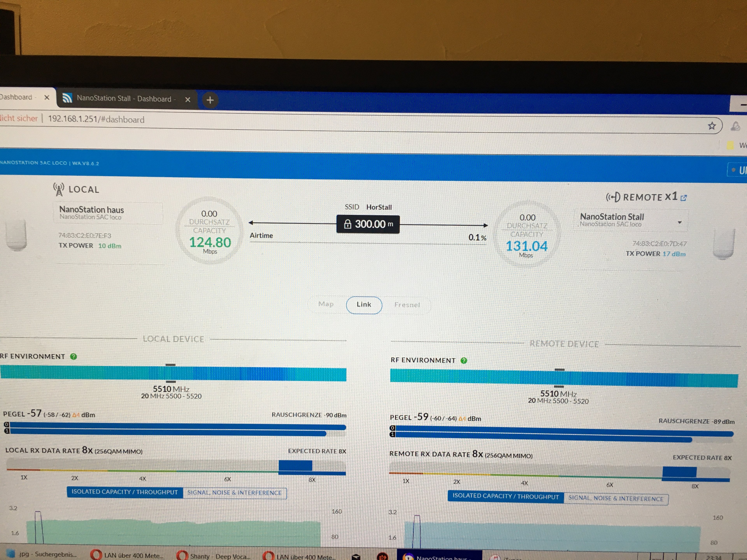
Task: Click the address bar URL 192.168.1.251
Action: tap(96, 119)
